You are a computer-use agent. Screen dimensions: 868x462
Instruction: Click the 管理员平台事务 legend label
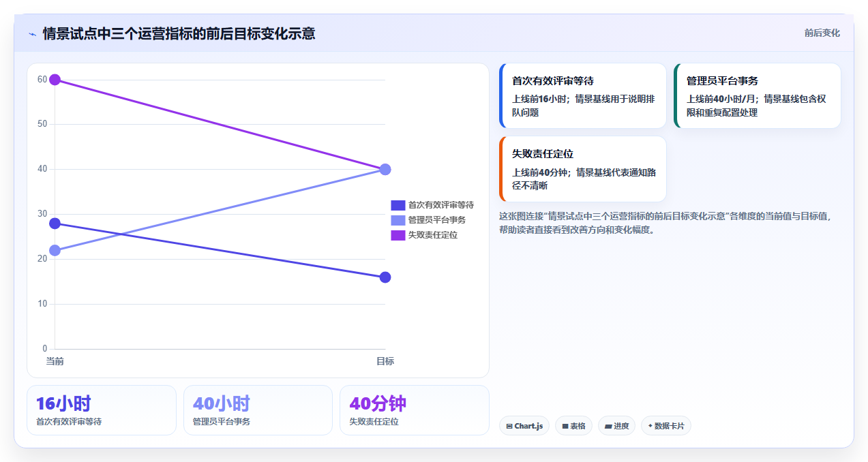(436, 220)
